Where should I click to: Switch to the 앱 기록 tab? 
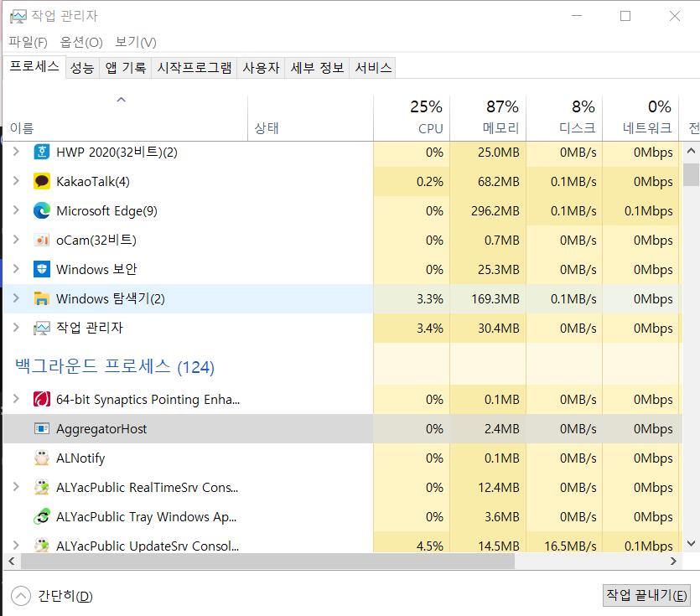(126, 68)
